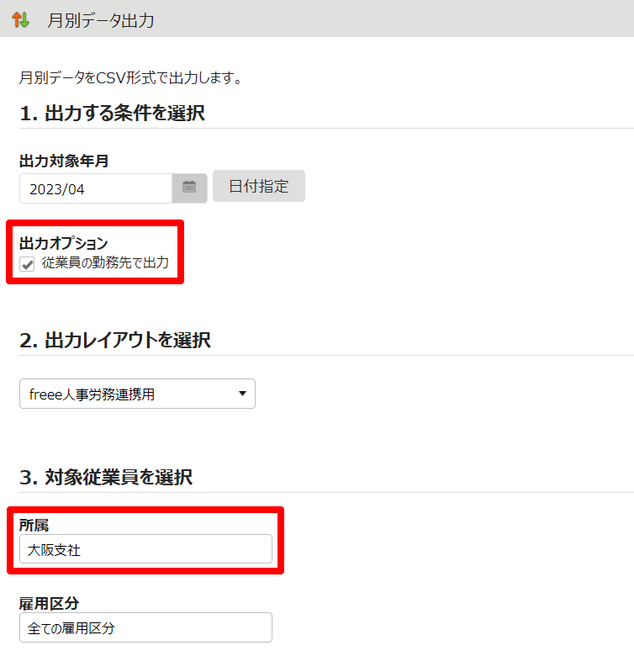Screen dimensions: 634x672
Task: Click the orange-green arrows export icon
Action: click(x=20, y=19)
